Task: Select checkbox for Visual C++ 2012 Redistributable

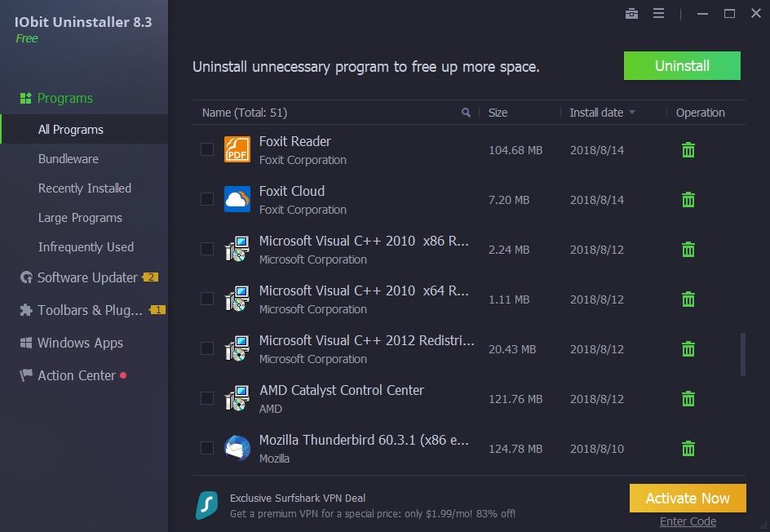Action: click(x=207, y=348)
